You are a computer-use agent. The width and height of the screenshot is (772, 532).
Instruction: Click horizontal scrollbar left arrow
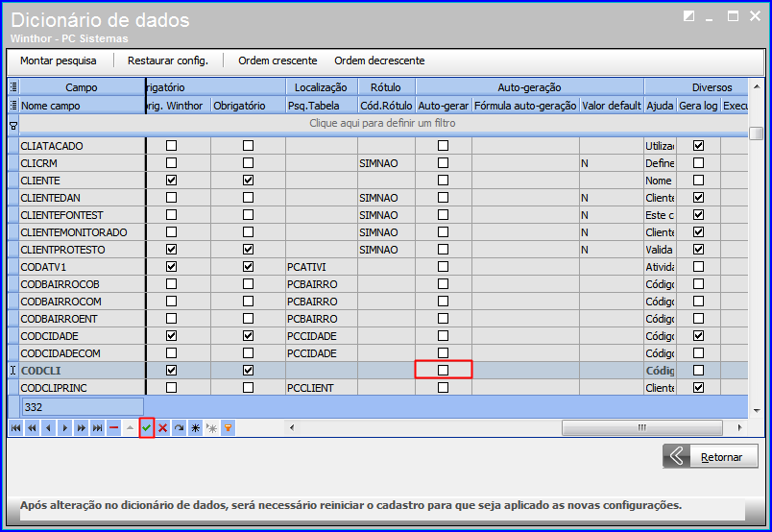[x=292, y=427]
